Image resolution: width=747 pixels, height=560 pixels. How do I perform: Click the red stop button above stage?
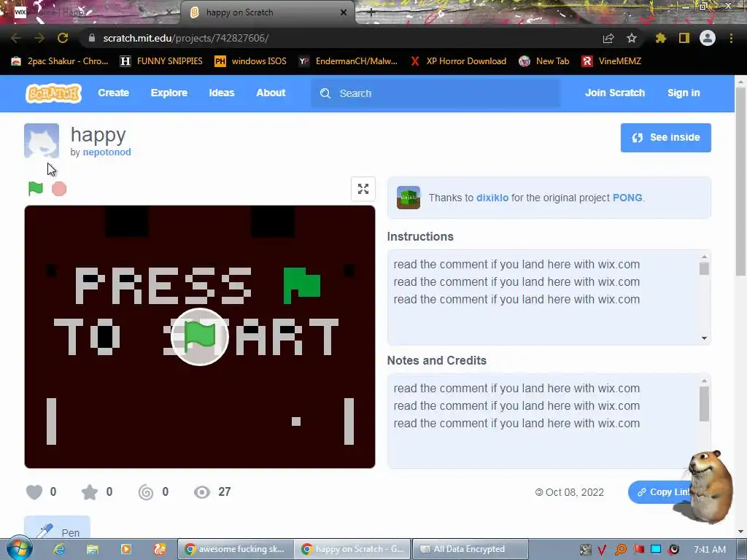point(59,189)
